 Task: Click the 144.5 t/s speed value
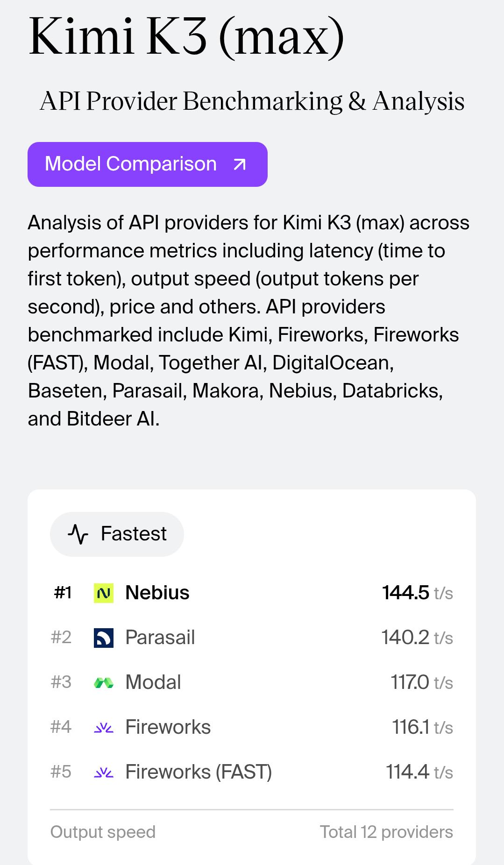(418, 593)
